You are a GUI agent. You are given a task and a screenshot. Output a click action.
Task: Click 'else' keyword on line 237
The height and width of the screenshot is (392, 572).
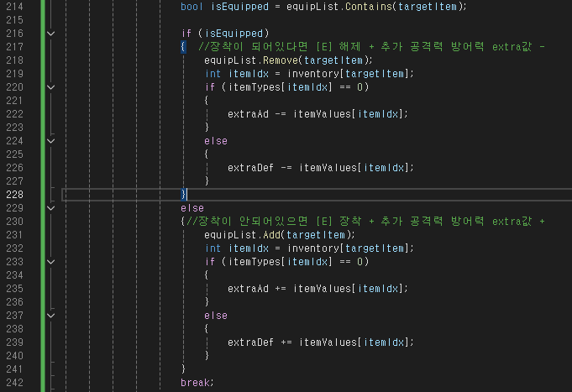216,316
